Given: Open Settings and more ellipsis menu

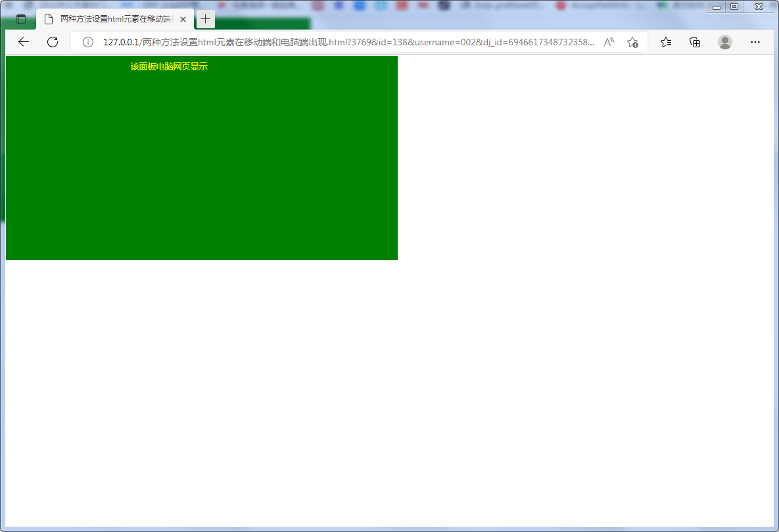Looking at the screenshot, I should [755, 42].
